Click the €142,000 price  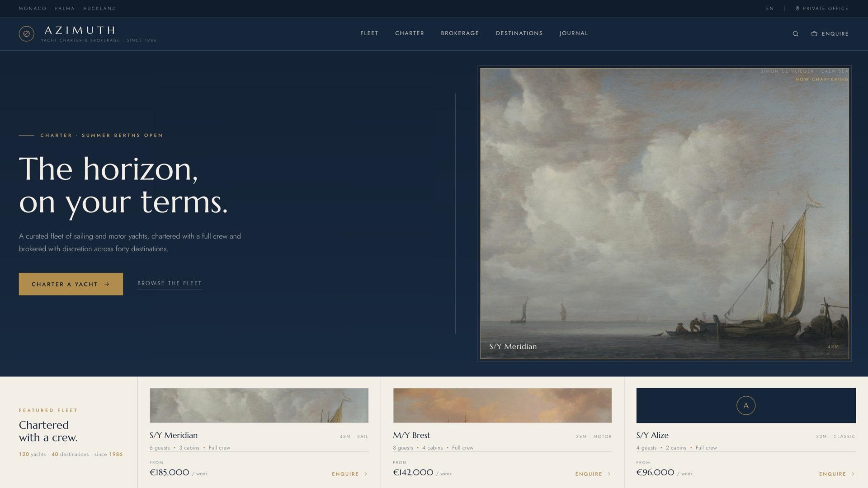[x=413, y=473]
